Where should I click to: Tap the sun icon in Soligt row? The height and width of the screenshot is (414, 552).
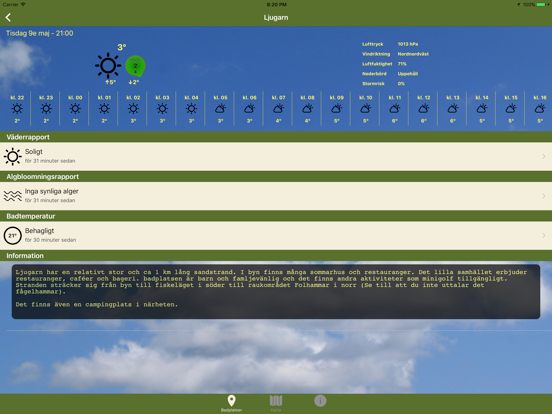[x=13, y=156]
